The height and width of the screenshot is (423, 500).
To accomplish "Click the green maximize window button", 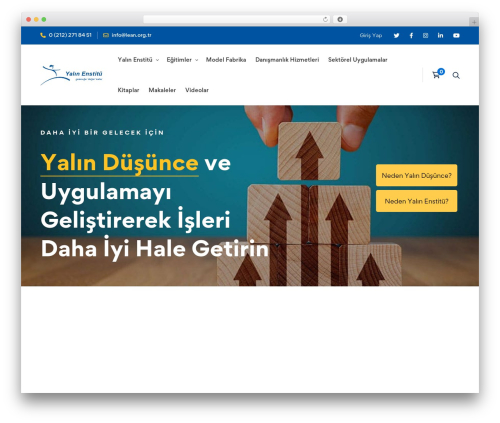I will 44,19.
